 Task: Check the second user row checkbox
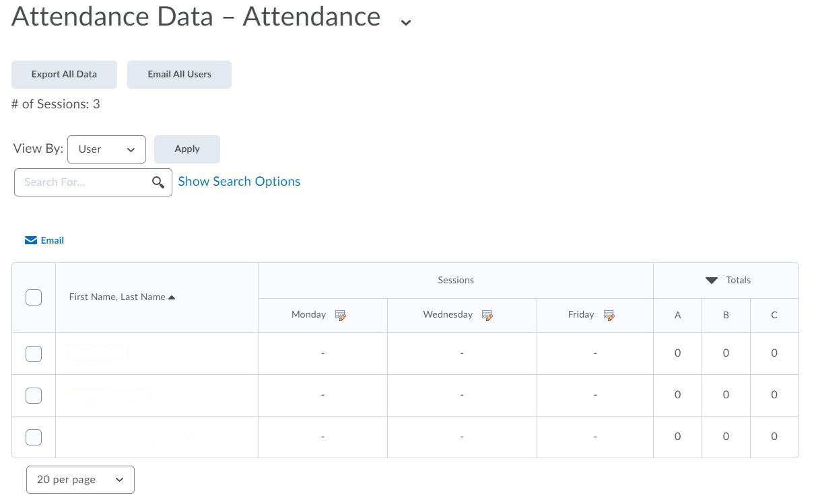click(34, 395)
